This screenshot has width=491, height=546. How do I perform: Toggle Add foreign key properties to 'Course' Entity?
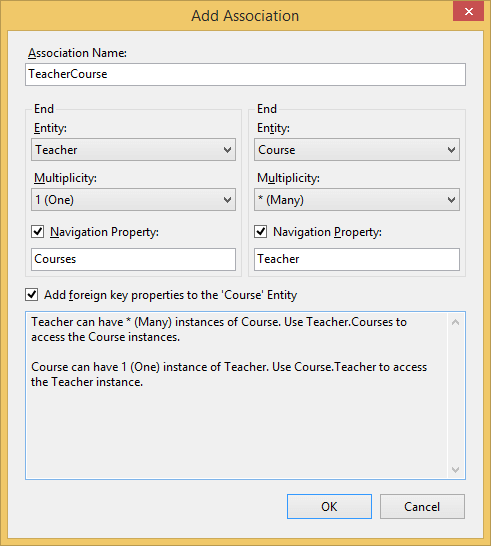[x=32, y=295]
